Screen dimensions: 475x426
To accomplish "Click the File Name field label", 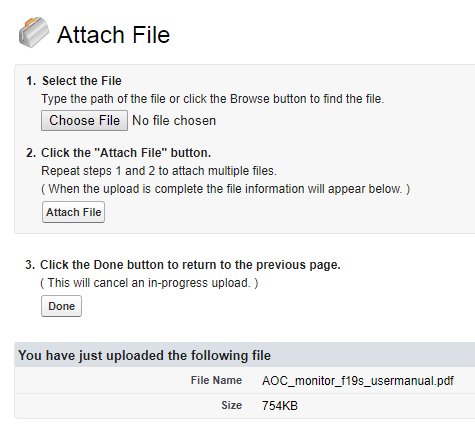I will click(x=216, y=380).
